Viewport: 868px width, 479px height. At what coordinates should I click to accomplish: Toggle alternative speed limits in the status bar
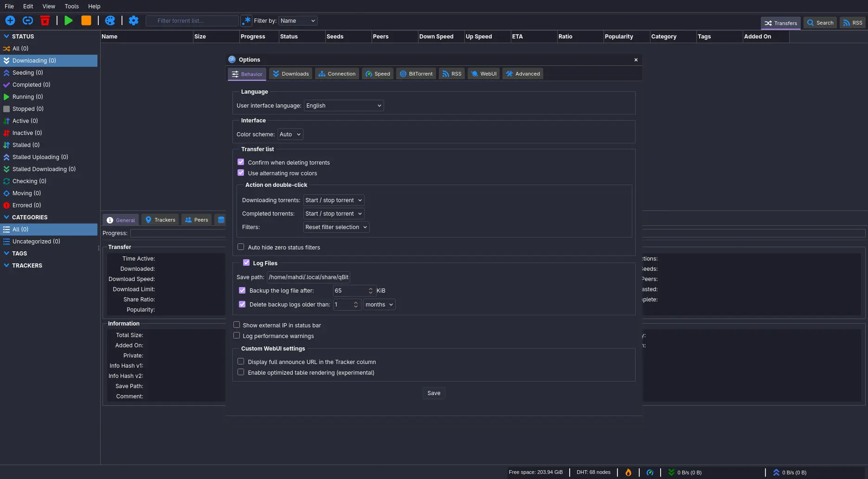650,472
